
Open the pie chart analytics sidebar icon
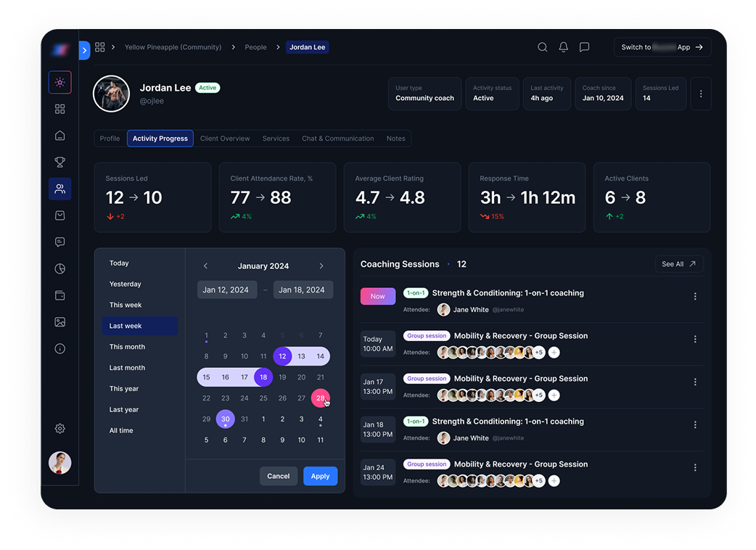(x=60, y=268)
